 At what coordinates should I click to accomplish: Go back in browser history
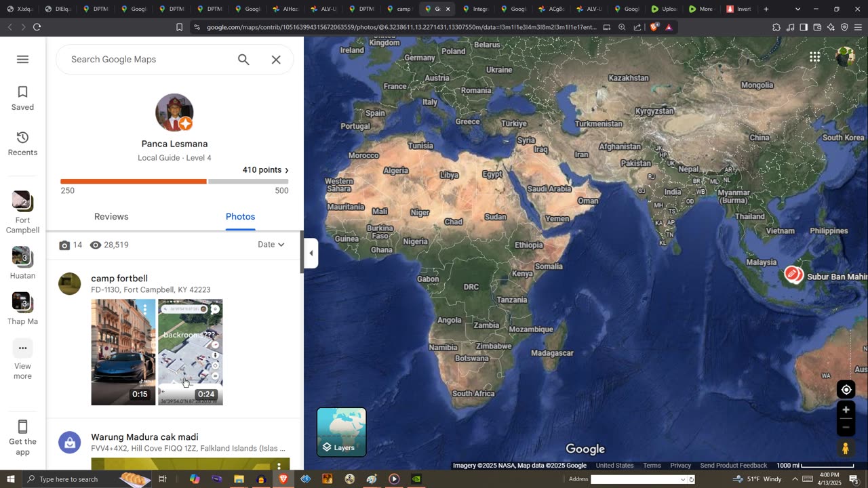click(9, 27)
